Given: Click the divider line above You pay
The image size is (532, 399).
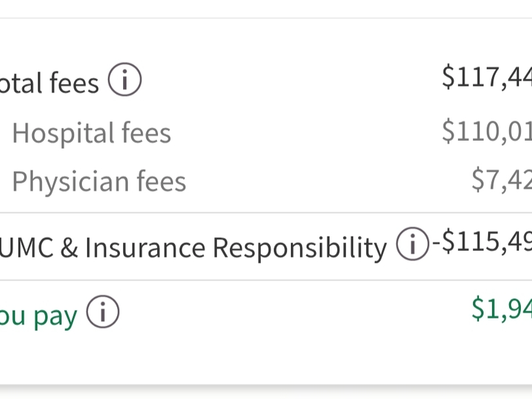Looking at the screenshot, I should click(266, 280).
